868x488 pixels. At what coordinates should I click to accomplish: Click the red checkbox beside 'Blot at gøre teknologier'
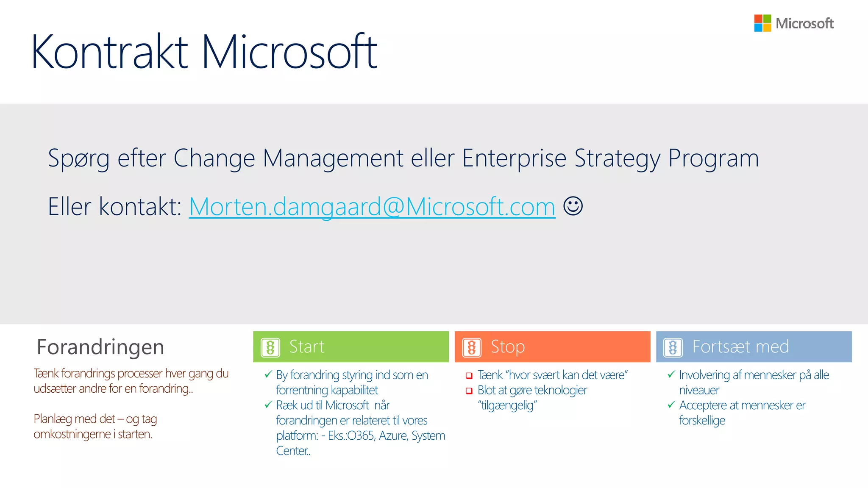click(x=469, y=391)
